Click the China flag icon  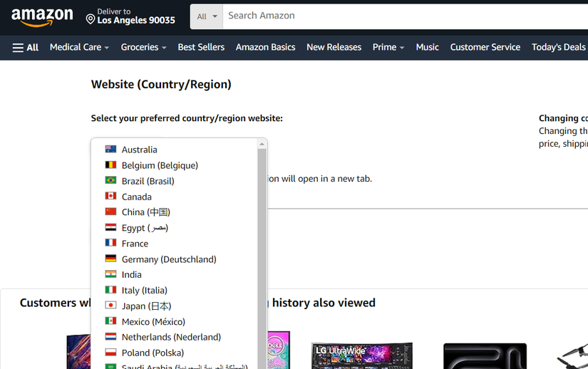coord(110,212)
